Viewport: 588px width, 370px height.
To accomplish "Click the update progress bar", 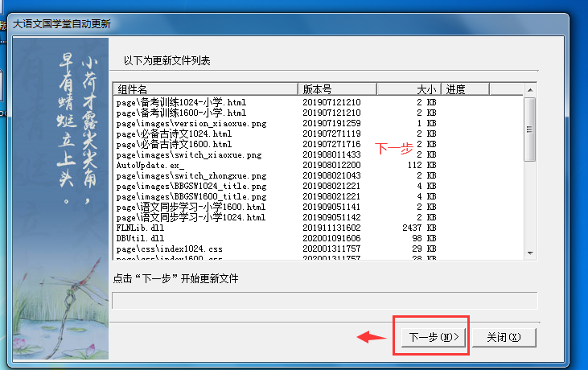I will click(x=325, y=301).
